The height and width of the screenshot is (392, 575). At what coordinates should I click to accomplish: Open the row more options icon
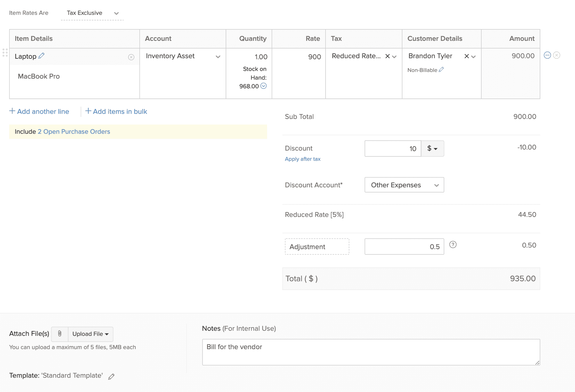coord(547,55)
